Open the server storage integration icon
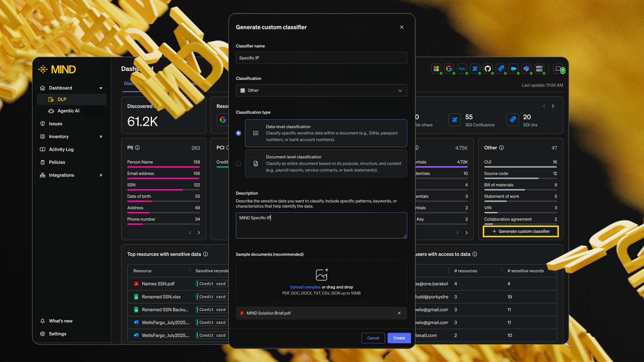The width and height of the screenshot is (644, 362). click(x=539, y=69)
